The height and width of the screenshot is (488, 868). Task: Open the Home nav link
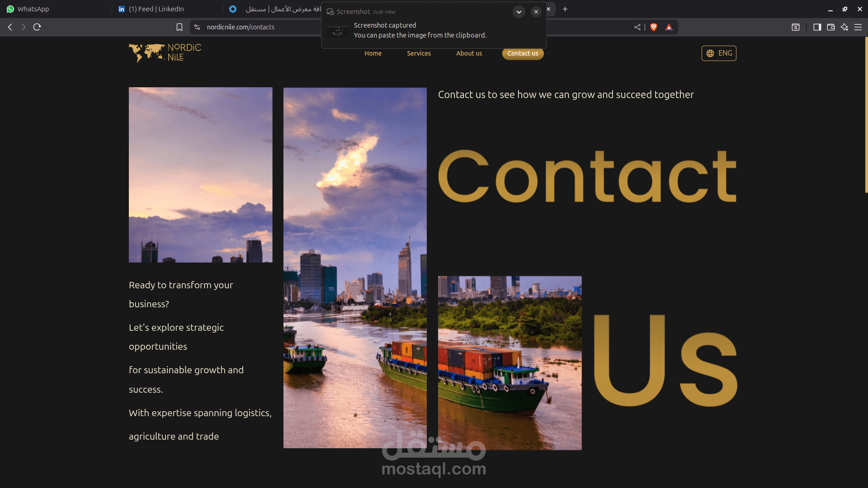coord(373,53)
